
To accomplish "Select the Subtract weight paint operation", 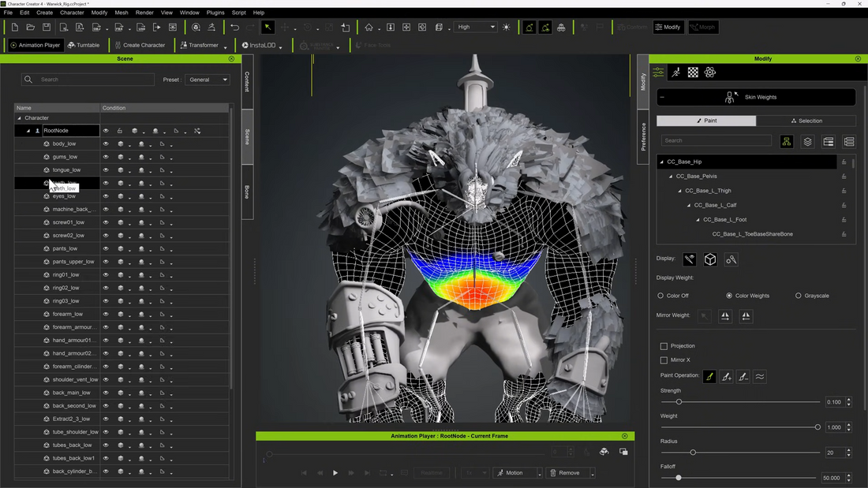I will [x=743, y=377].
